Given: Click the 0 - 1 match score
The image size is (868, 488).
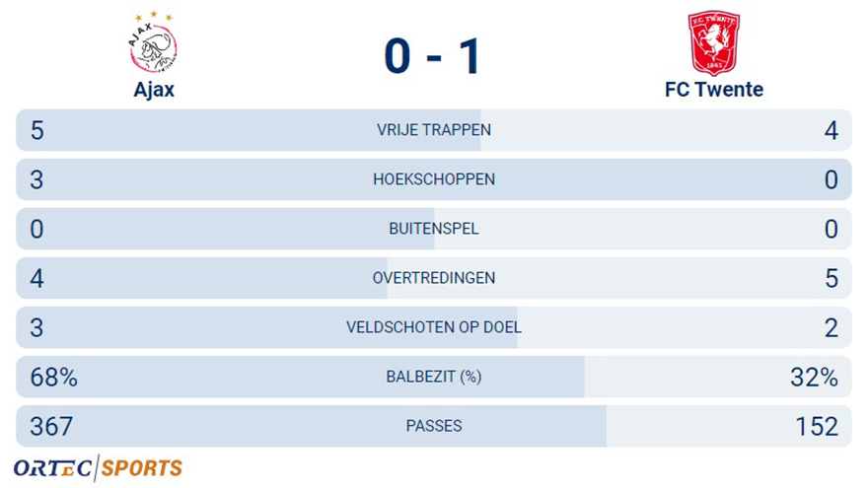Looking at the screenshot, I should pos(433,56).
